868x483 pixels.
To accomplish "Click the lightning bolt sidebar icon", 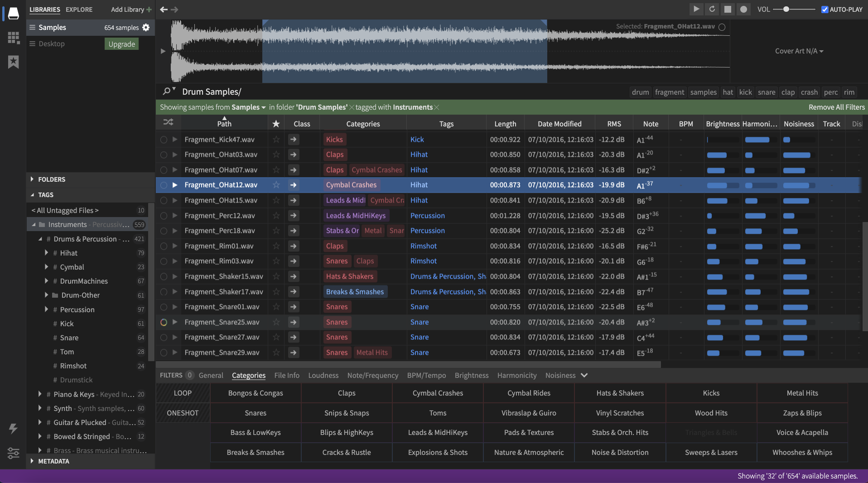I will [14, 428].
